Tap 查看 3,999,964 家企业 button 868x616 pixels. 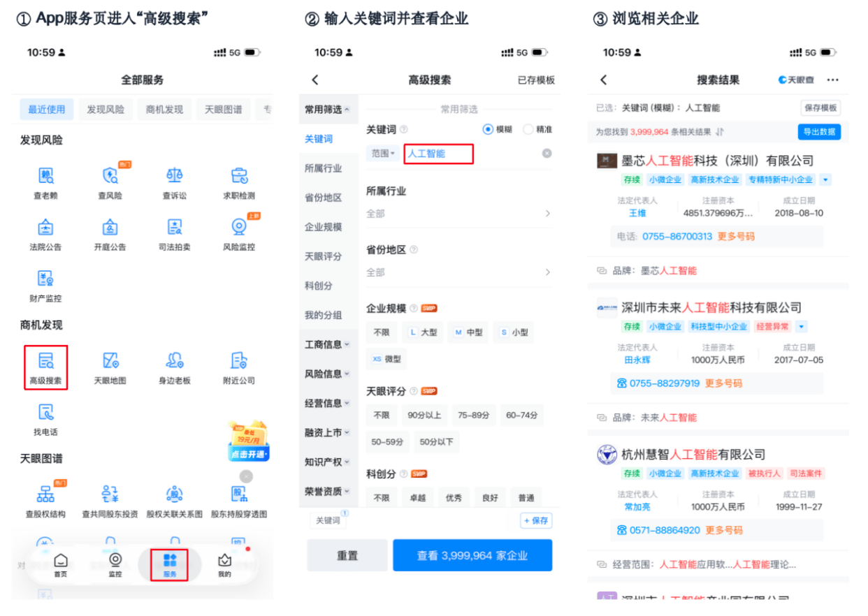472,556
